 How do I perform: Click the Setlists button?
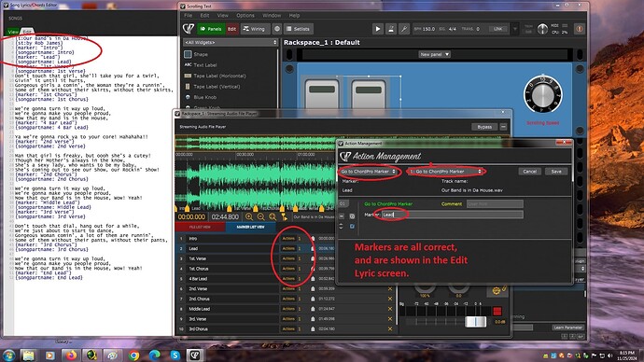point(298,29)
